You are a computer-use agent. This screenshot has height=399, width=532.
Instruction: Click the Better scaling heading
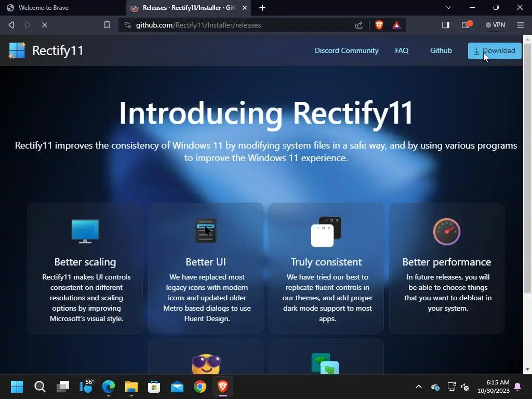(85, 262)
